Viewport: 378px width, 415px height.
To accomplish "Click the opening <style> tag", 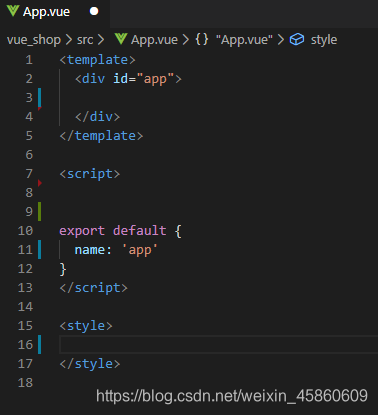I will pyautogui.click(x=86, y=326).
